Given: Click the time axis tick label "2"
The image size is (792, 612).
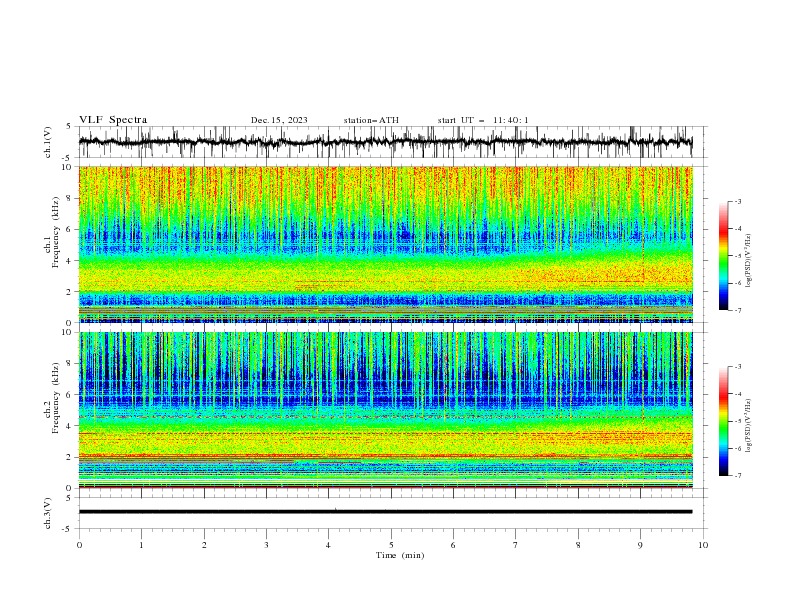Looking at the screenshot, I should point(204,545).
